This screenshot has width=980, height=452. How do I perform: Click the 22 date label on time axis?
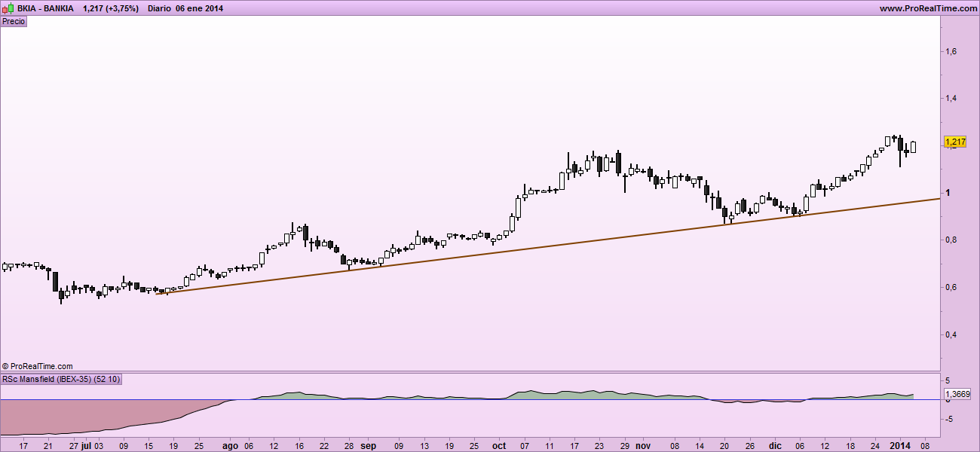325,445
